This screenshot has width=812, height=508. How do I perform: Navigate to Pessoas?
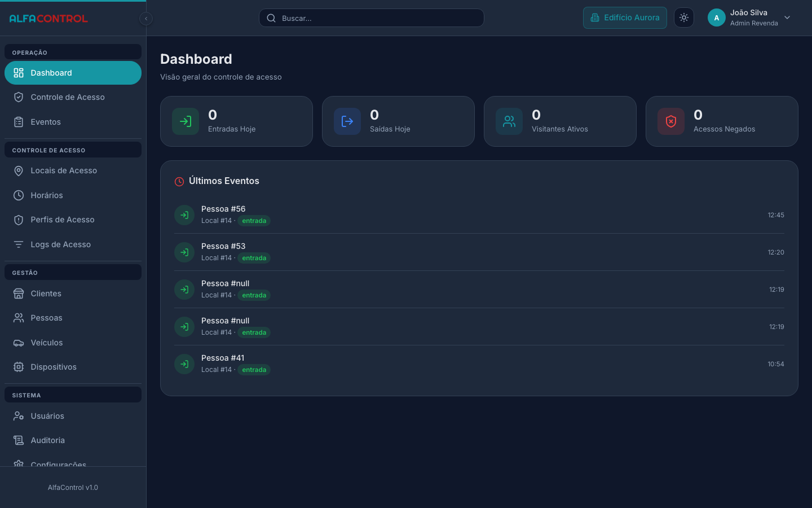click(x=73, y=318)
